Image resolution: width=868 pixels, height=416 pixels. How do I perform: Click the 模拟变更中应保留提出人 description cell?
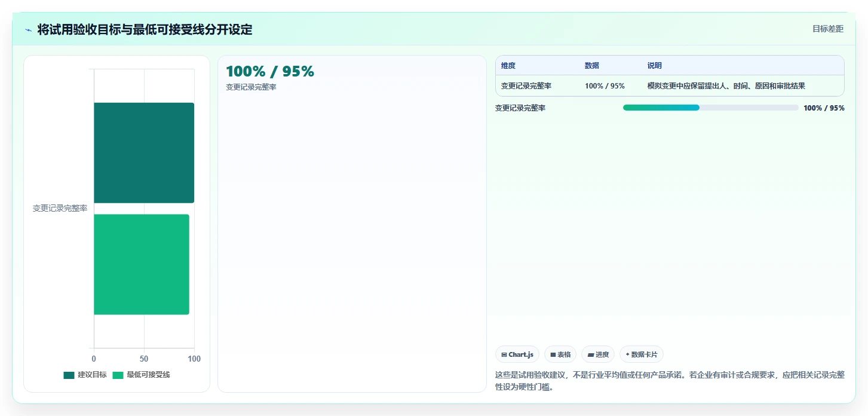(x=726, y=86)
